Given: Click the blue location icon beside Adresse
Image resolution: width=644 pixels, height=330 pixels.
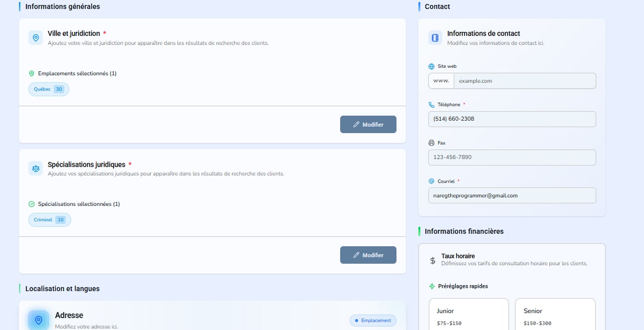Looking at the screenshot, I should coord(38,320).
